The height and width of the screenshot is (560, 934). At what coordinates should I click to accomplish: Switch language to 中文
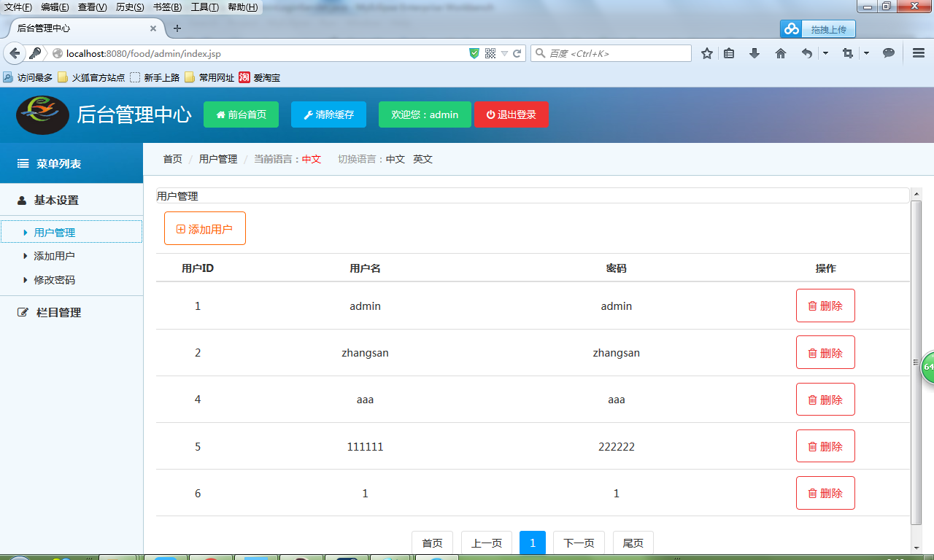pyautogui.click(x=395, y=159)
